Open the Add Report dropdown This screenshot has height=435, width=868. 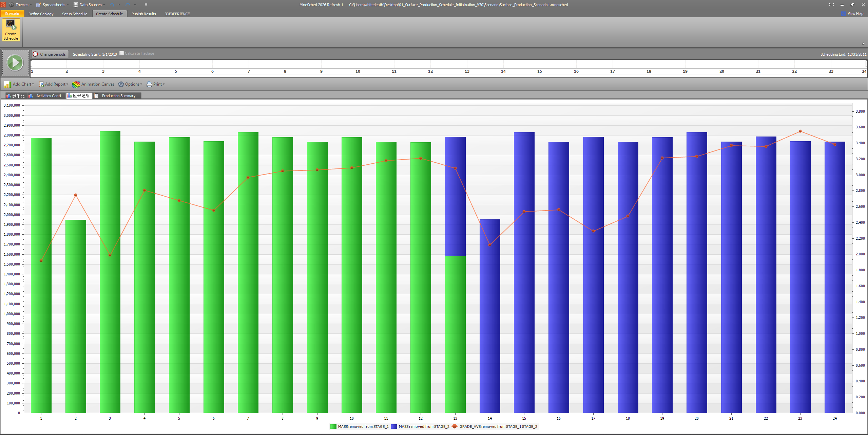pyautogui.click(x=54, y=84)
